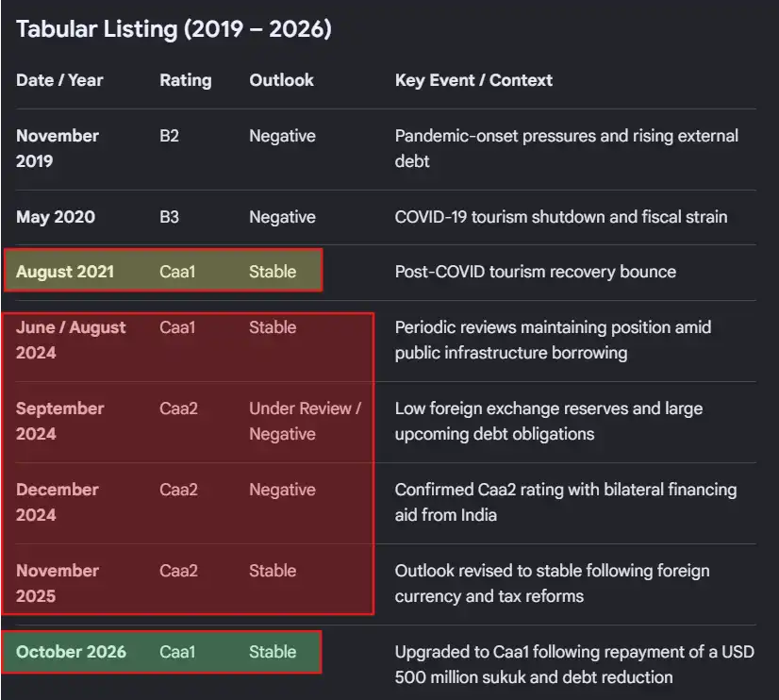This screenshot has height=700, width=779.
Task: Click the "Key Event / Context" column header
Action: (x=473, y=80)
